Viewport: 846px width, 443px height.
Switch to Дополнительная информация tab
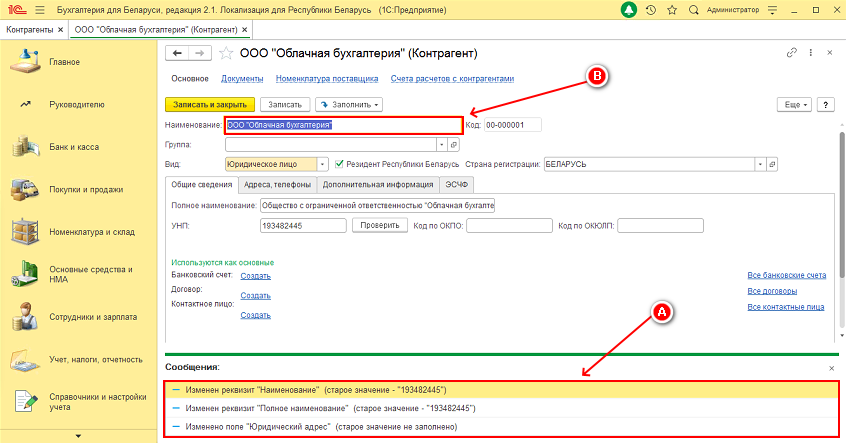pyautogui.click(x=378, y=185)
